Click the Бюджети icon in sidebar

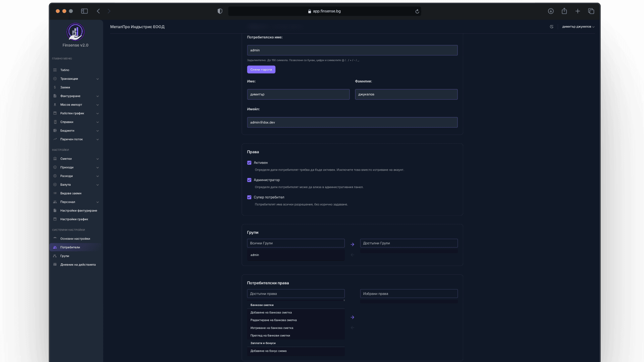55,131
